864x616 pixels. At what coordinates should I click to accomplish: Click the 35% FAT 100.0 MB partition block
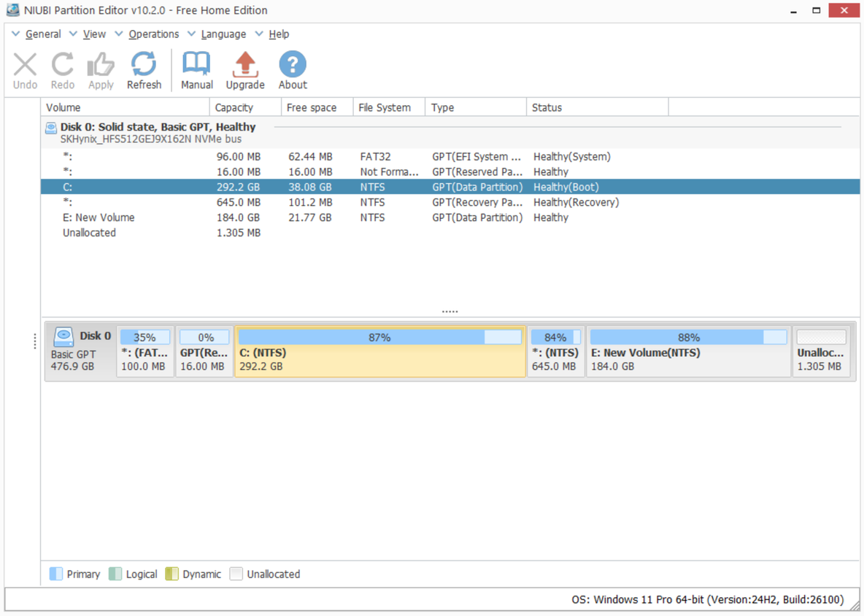click(x=145, y=352)
